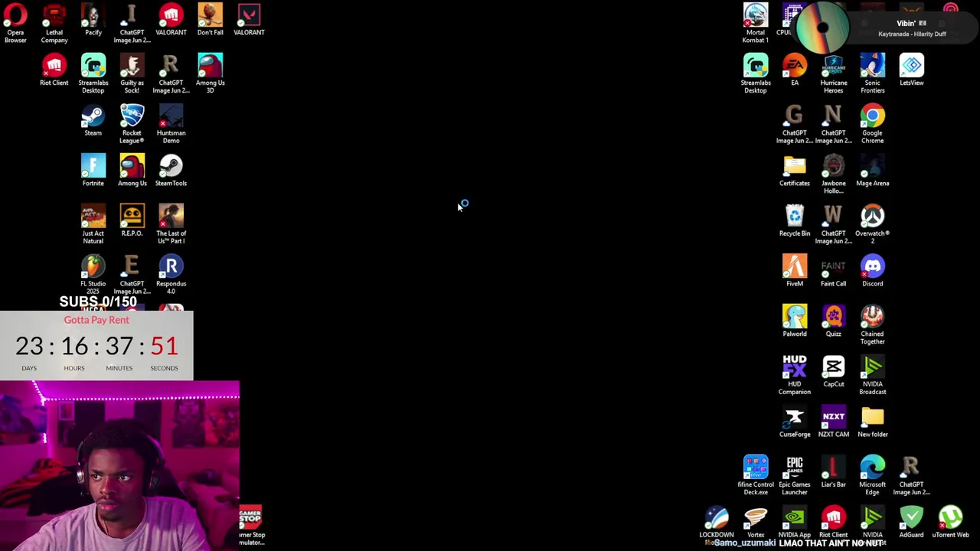The width and height of the screenshot is (980, 551).
Task: Open the Discord desktop icon
Action: pos(873,271)
